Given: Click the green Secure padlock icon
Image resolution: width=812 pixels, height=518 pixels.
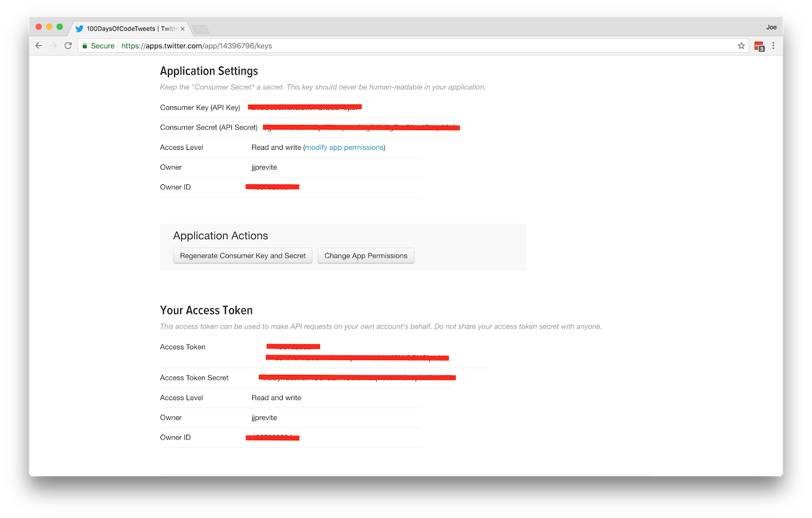Looking at the screenshot, I should [x=85, y=46].
